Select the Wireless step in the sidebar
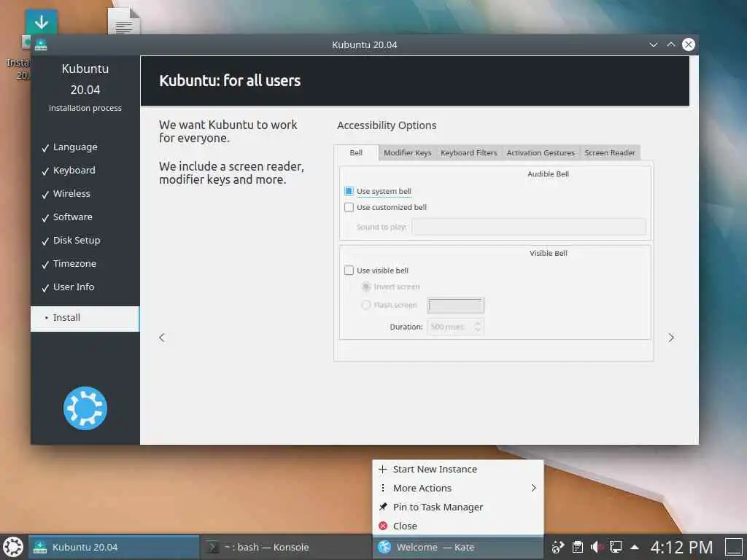Image resolution: width=747 pixels, height=560 pixels. point(71,193)
